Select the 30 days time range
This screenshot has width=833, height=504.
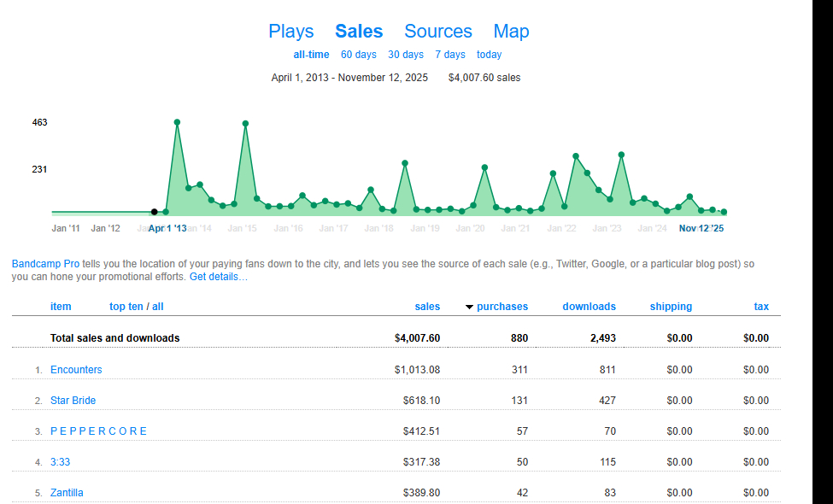pyautogui.click(x=405, y=55)
